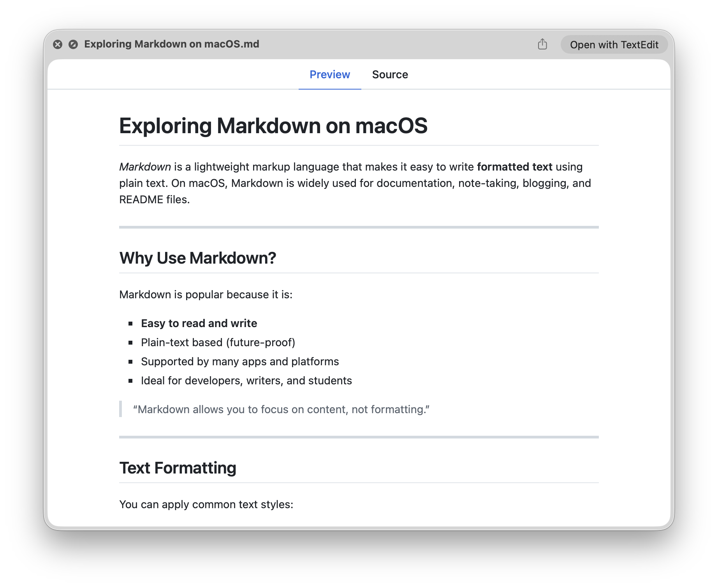The height and width of the screenshot is (588, 718).
Task: Click the italic word Markdown in intro
Action: point(145,167)
